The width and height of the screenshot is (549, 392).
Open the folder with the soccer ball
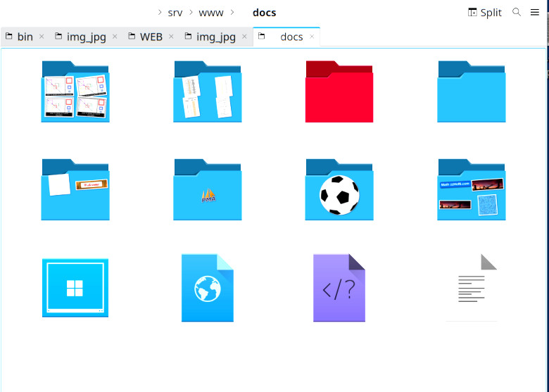339,189
